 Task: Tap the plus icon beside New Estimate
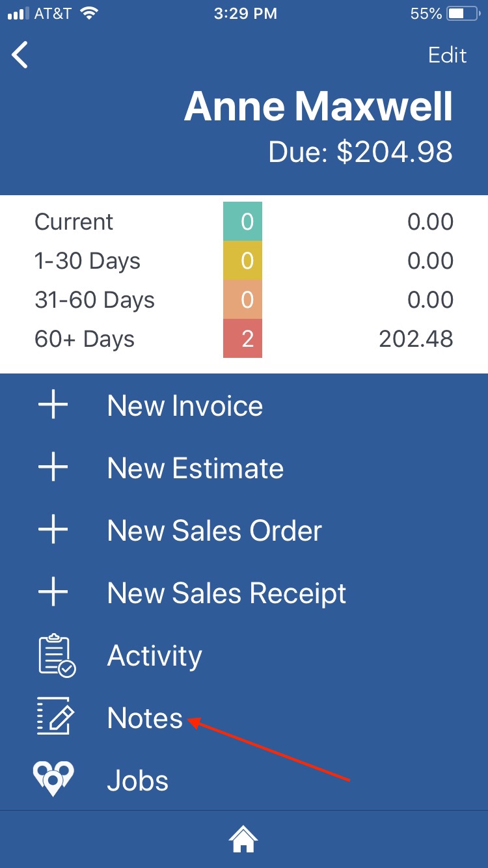(x=53, y=468)
